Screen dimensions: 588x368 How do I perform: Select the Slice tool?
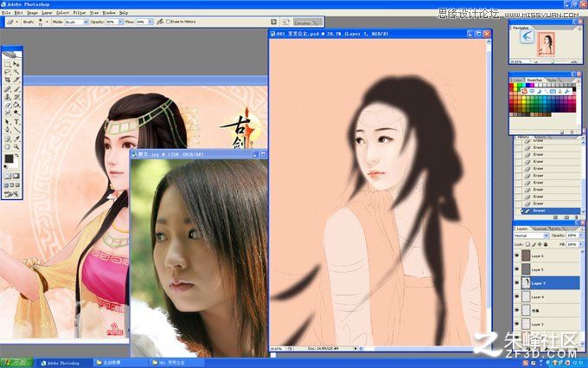16,79
